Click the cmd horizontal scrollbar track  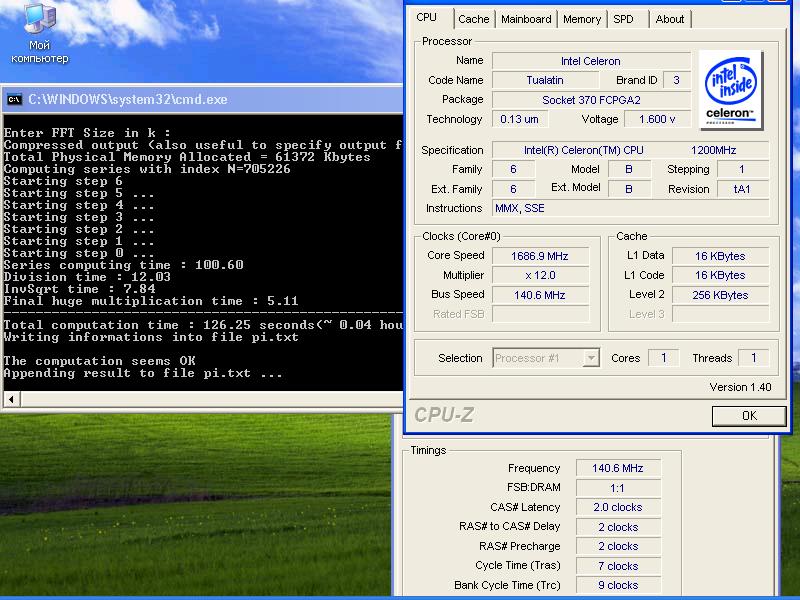coord(212,399)
